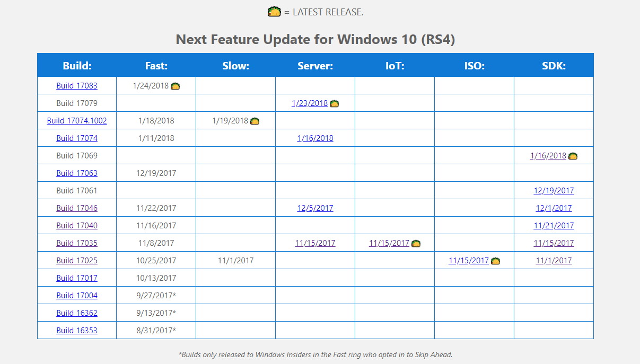Viewport: 640px width, 364px height.
Task: Click the Server: column header
Action: 315,66
